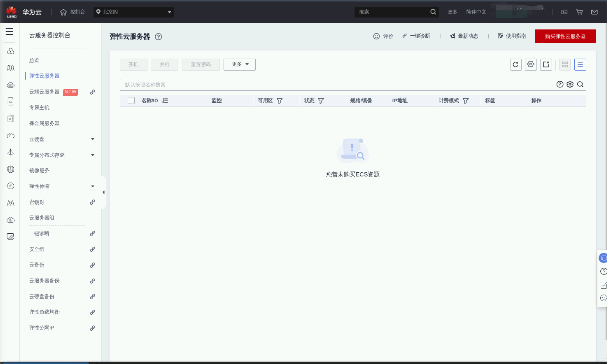Viewport: 607px width, 364px height.
Task: Click the globe icon in the left rail
Action: [11, 169]
